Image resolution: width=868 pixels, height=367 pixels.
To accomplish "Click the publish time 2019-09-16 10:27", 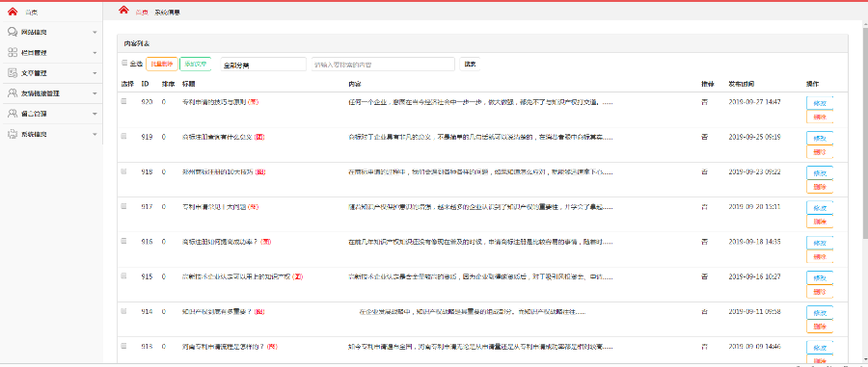I will click(x=754, y=276).
